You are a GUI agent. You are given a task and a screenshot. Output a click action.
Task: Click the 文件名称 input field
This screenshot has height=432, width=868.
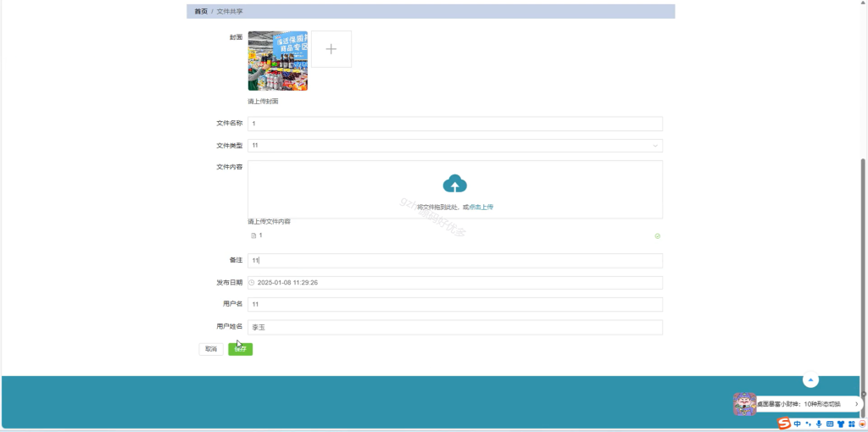[x=455, y=124]
